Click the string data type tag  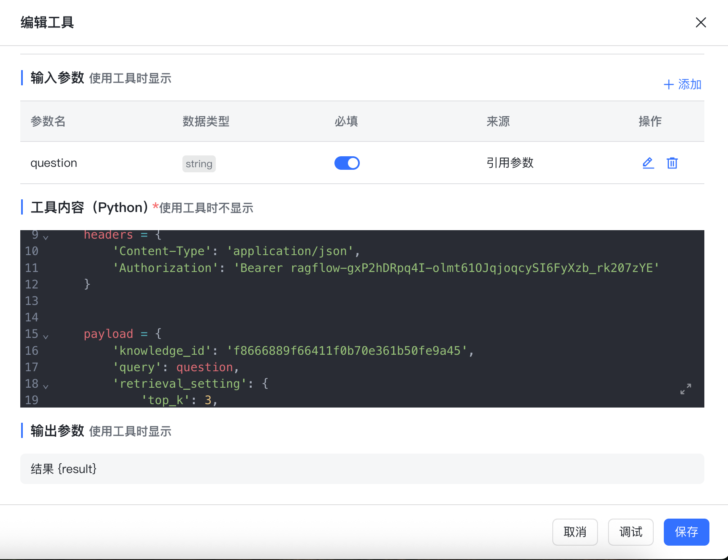(x=199, y=164)
